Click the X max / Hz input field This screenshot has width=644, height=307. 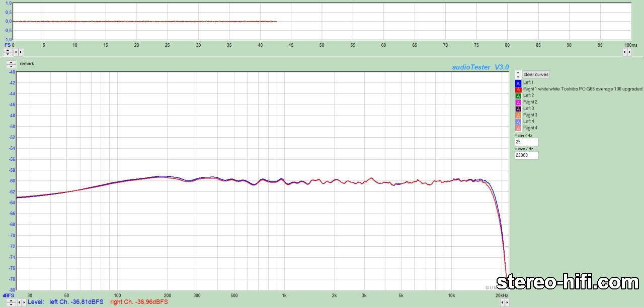(526, 156)
